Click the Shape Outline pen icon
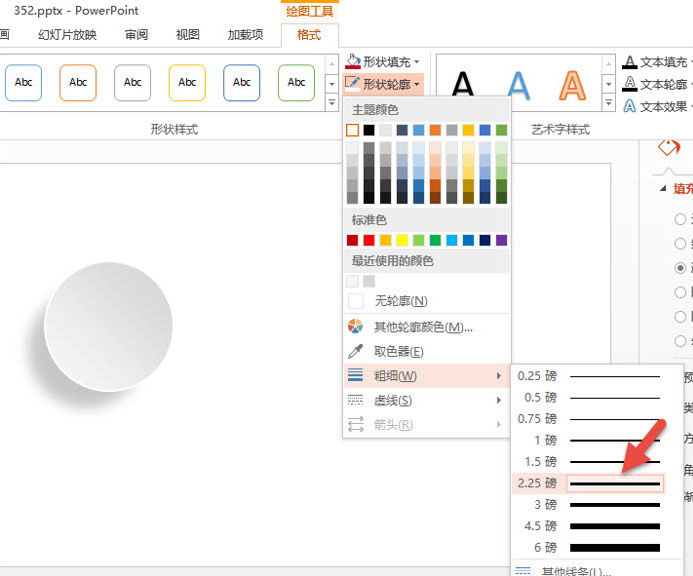Image resolution: width=693 pixels, height=576 pixels. (x=352, y=84)
